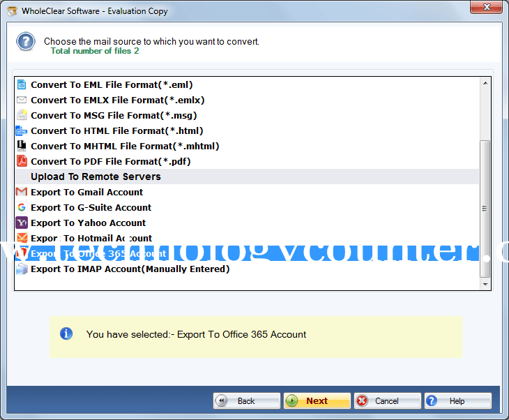
Task: Click the WholeClear app icon in title bar
Action: click(x=13, y=11)
